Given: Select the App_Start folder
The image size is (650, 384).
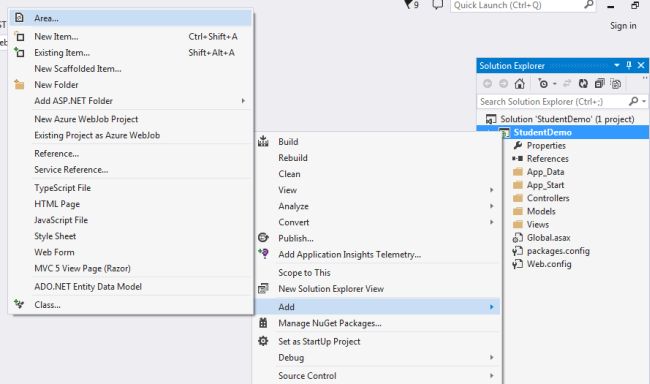Looking at the screenshot, I should click(x=545, y=185).
